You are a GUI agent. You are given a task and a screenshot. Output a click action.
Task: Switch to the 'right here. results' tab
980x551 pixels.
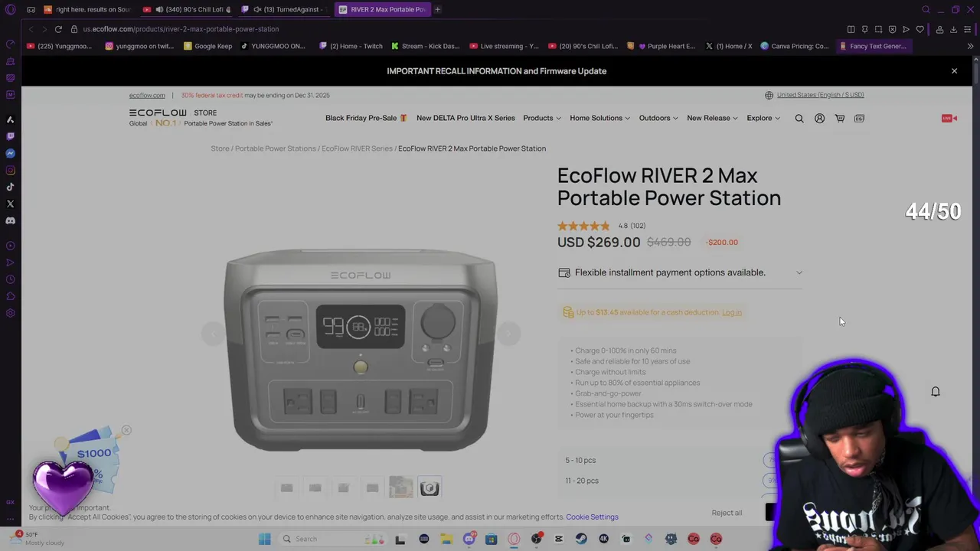(88, 9)
